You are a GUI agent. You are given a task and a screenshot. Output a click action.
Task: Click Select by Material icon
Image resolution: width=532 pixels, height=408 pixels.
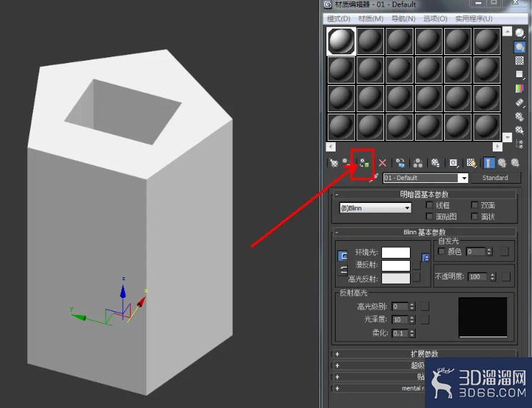(519, 130)
